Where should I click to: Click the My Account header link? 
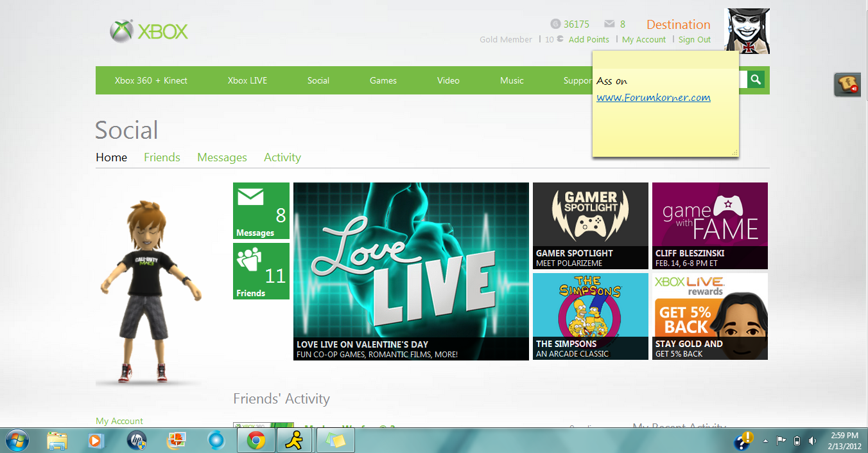tap(644, 39)
